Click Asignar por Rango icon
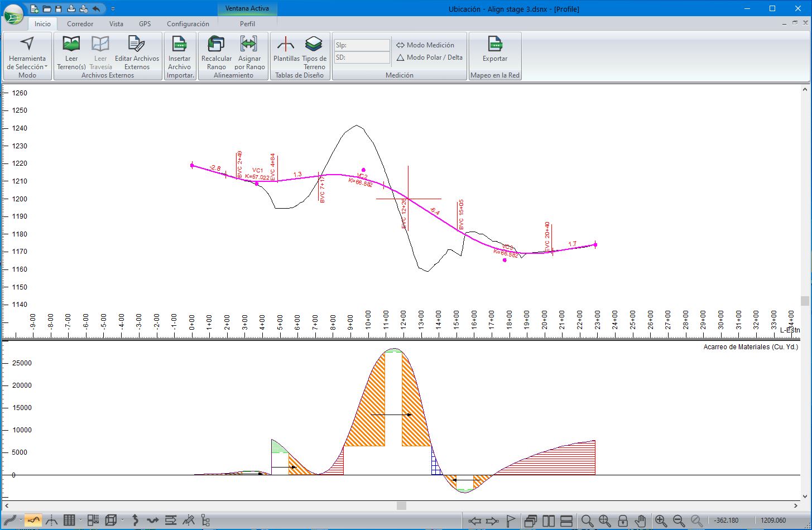 (x=249, y=45)
